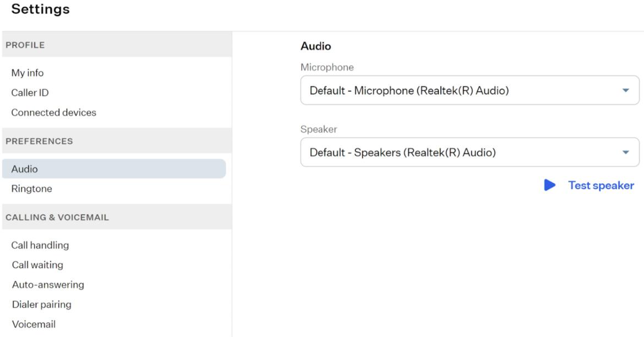Click the Audio heading in main panel
The width and height of the screenshot is (644, 337).
click(316, 46)
